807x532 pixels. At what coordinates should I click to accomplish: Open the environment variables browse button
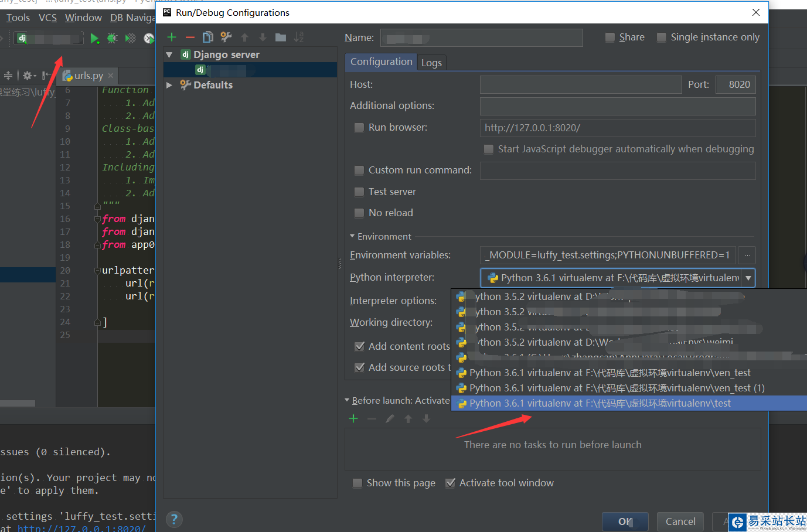[747, 255]
